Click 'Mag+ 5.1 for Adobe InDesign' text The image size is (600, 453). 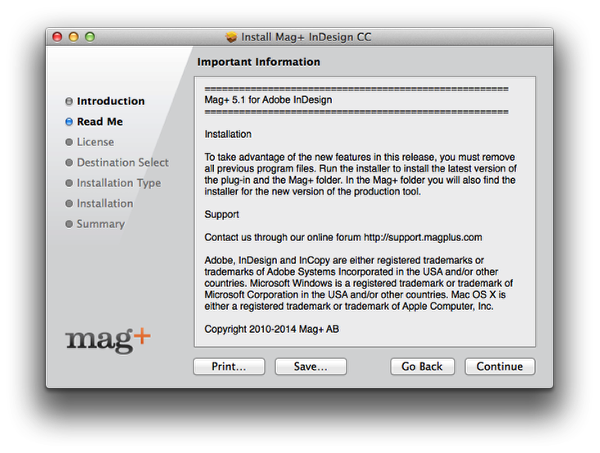(268, 100)
